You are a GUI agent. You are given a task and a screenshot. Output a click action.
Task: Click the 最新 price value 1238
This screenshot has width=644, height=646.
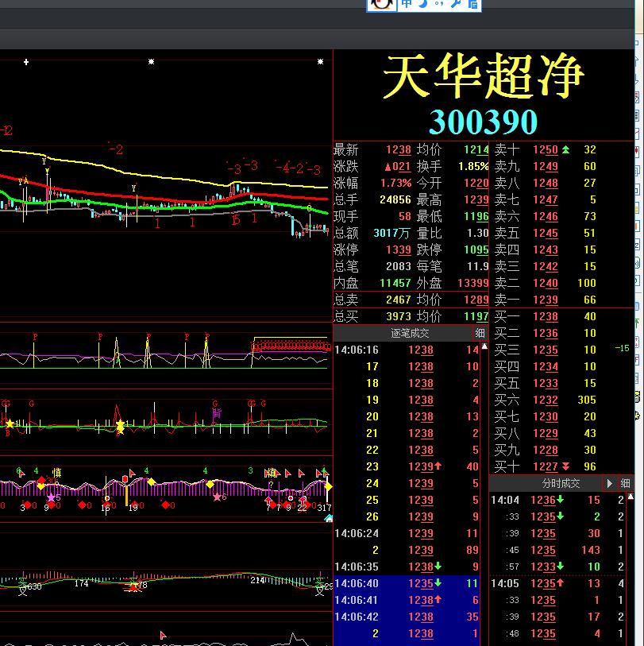(x=398, y=149)
